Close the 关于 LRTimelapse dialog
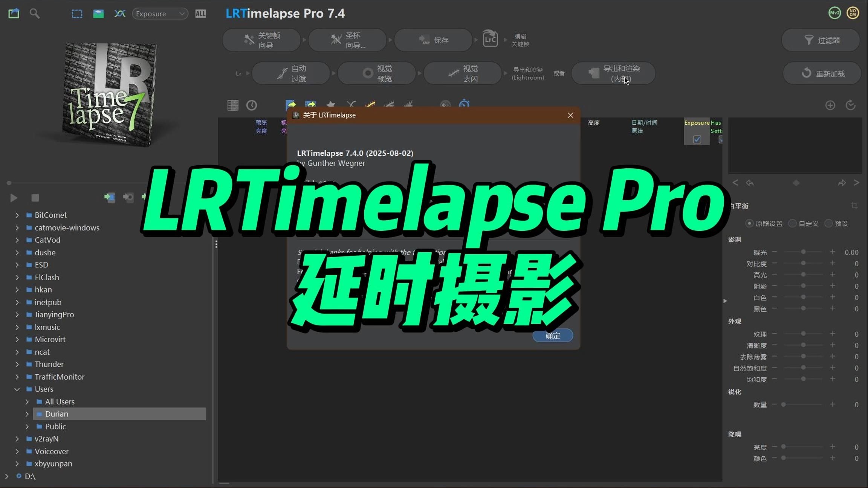Viewport: 868px width, 488px height. coord(570,115)
